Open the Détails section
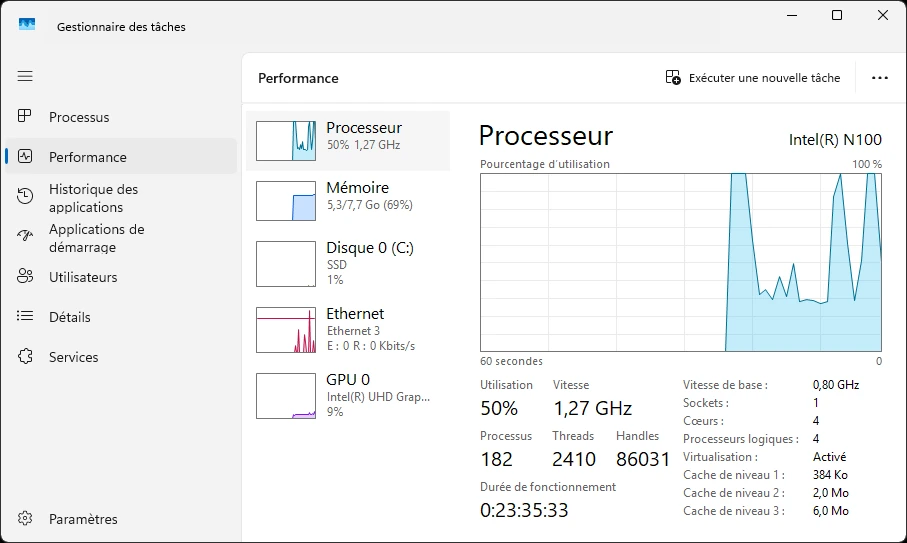 coord(121,317)
